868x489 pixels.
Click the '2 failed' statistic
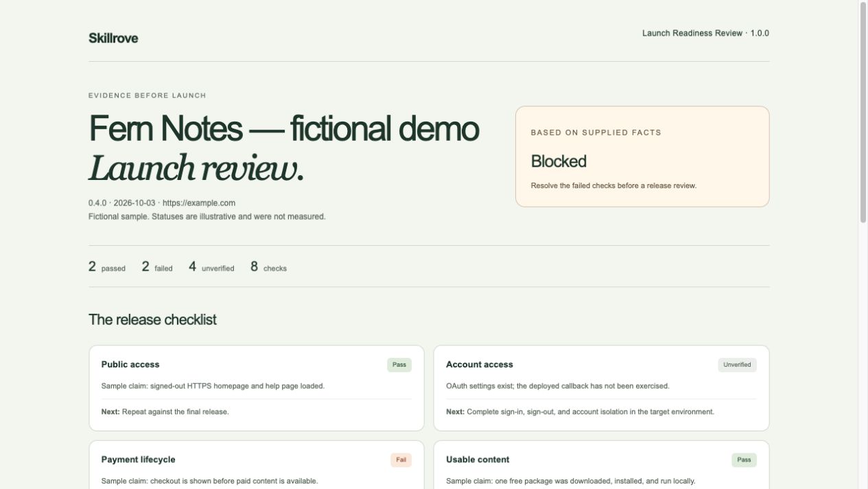pyautogui.click(x=157, y=266)
